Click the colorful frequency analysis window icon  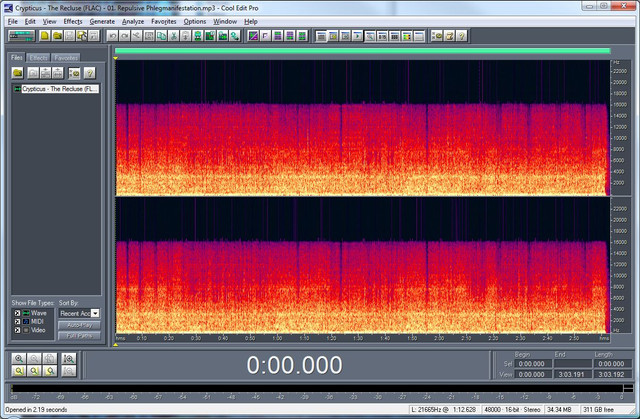406,36
